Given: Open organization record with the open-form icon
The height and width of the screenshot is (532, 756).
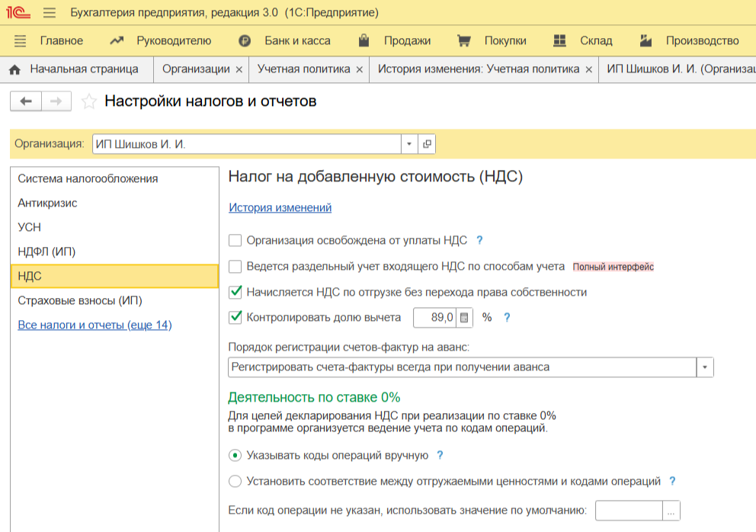Looking at the screenshot, I should point(427,144).
